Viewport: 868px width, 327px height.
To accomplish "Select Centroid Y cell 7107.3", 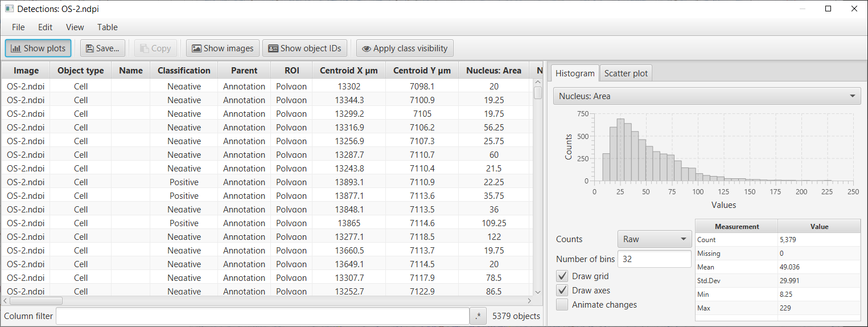I will click(x=422, y=141).
